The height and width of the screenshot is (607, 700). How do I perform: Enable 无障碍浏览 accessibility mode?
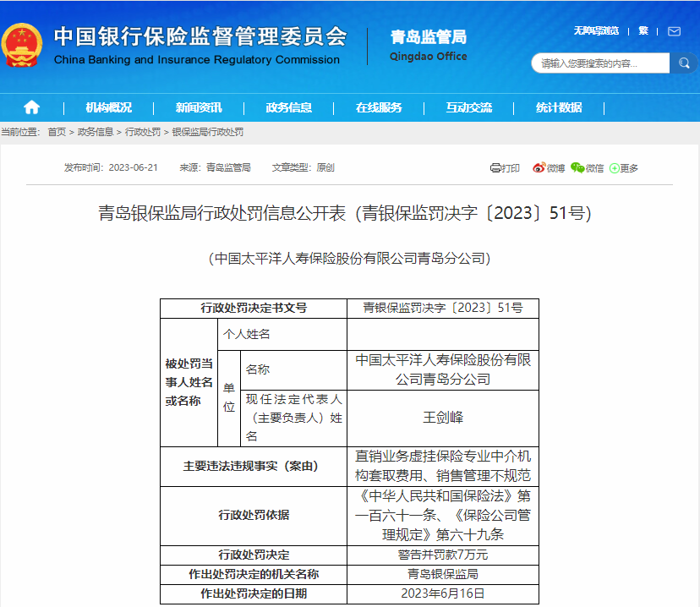(596, 31)
